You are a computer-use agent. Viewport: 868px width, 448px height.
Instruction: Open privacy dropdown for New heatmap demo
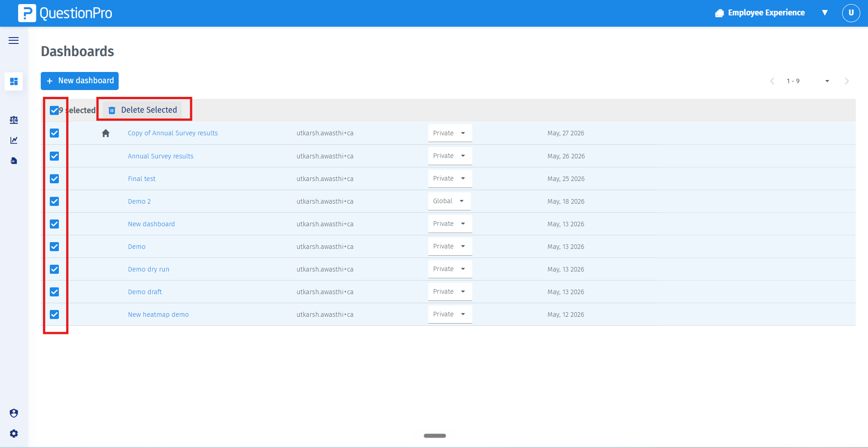[x=450, y=314]
